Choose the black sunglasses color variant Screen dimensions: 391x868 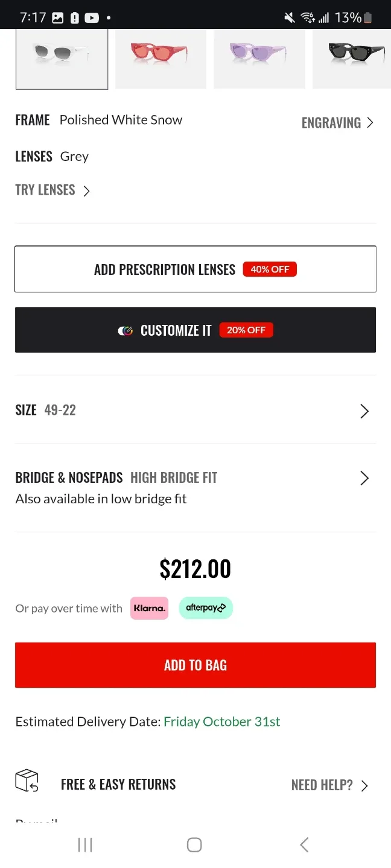click(x=353, y=54)
